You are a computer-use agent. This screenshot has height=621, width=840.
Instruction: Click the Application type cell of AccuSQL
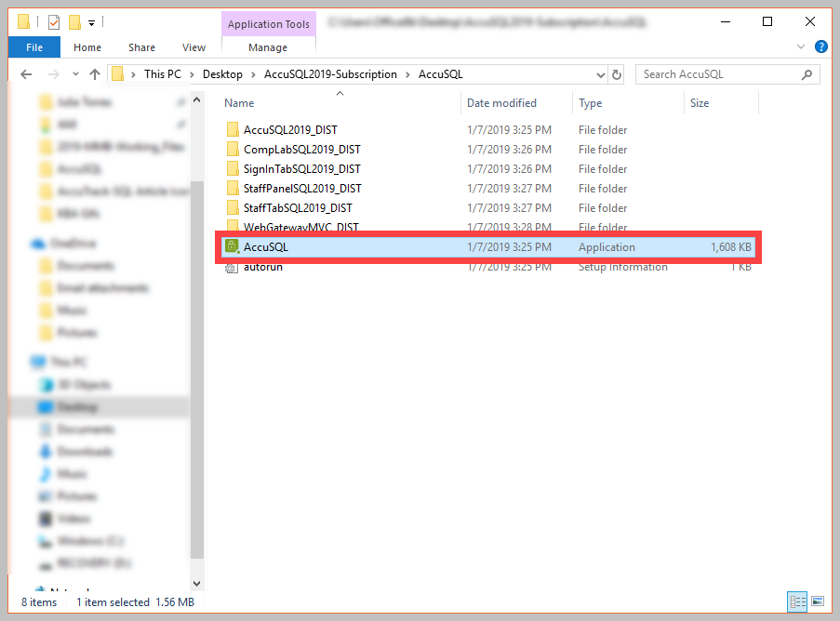click(x=607, y=246)
